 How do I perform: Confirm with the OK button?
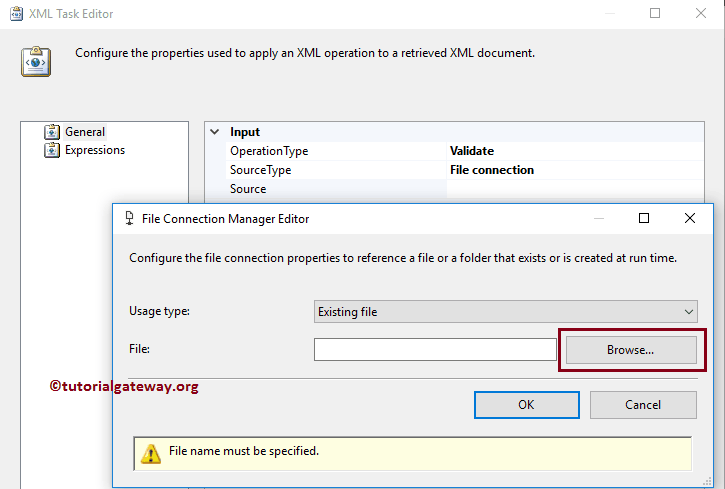point(527,405)
